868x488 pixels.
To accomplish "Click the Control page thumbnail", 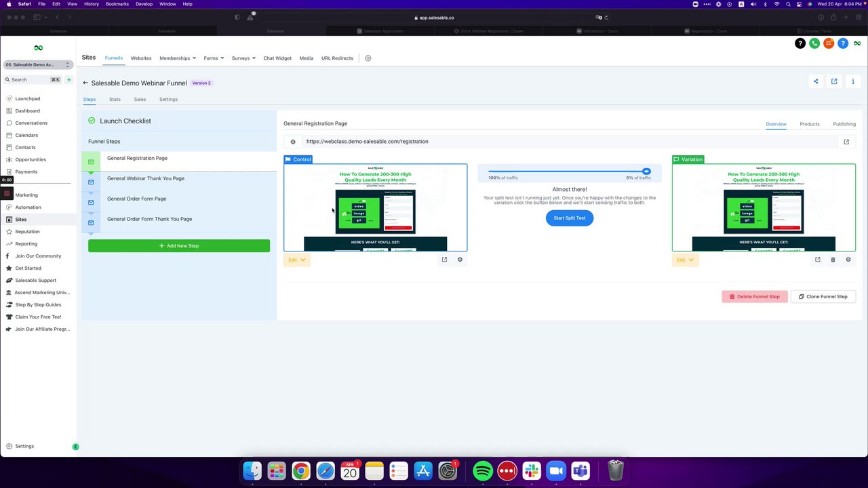I will coord(376,207).
